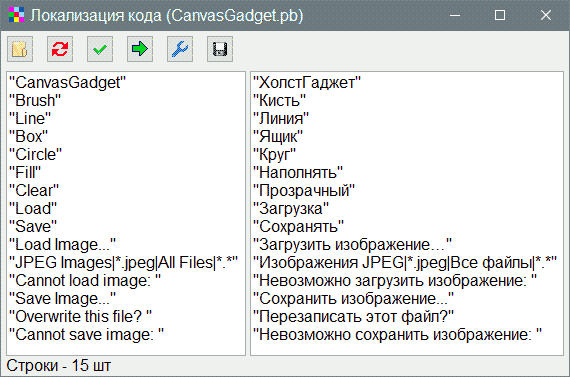Click the green right arrow icon

(140, 49)
